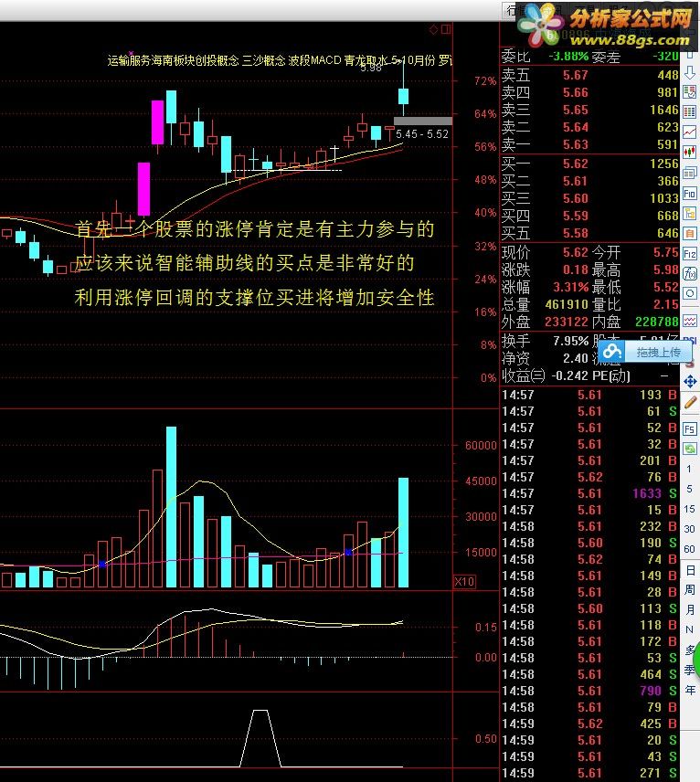Click the trade row with volume 1633
Image resolution: width=700 pixels, height=782 pixels.
(589, 493)
